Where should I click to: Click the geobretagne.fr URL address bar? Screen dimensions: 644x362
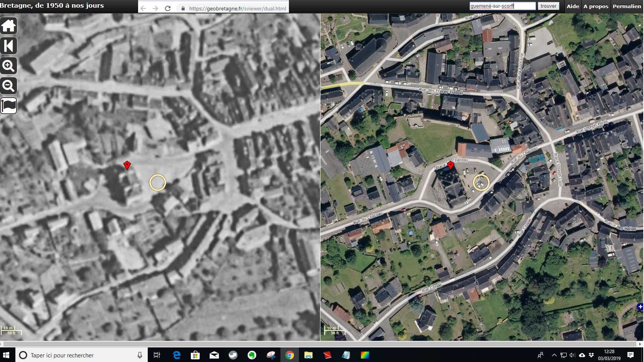[237, 8]
